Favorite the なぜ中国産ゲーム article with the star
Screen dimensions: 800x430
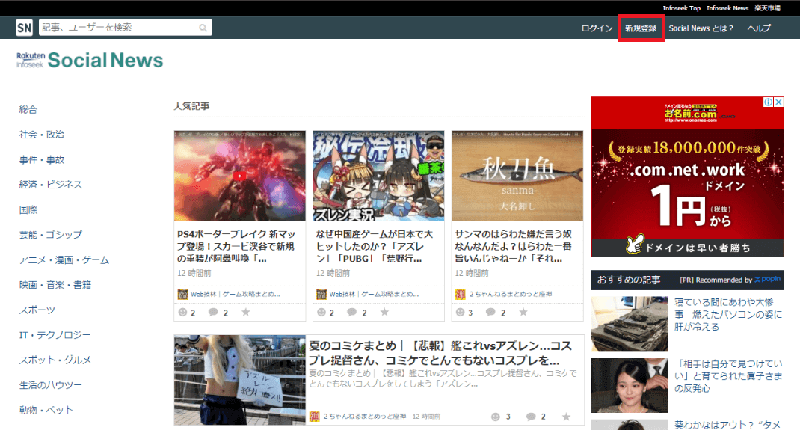[x=384, y=312]
